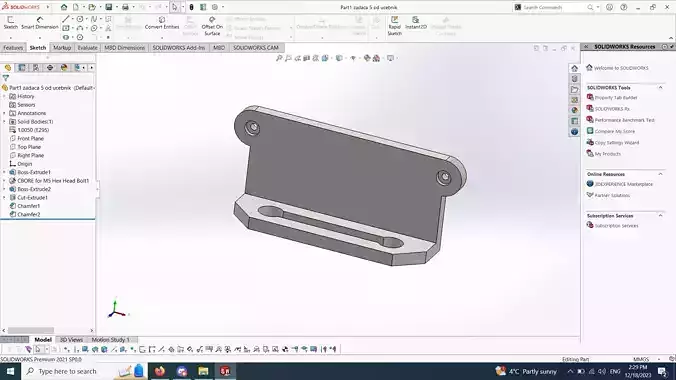Expand the Solid Bodies(1) node
Image resolution: width=676 pixels, height=380 pixels.
[4, 122]
